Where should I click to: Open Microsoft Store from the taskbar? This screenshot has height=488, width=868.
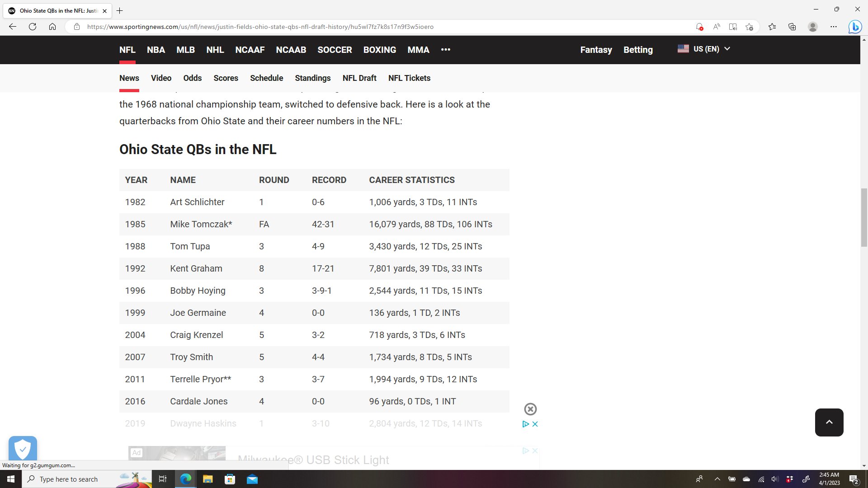click(230, 479)
